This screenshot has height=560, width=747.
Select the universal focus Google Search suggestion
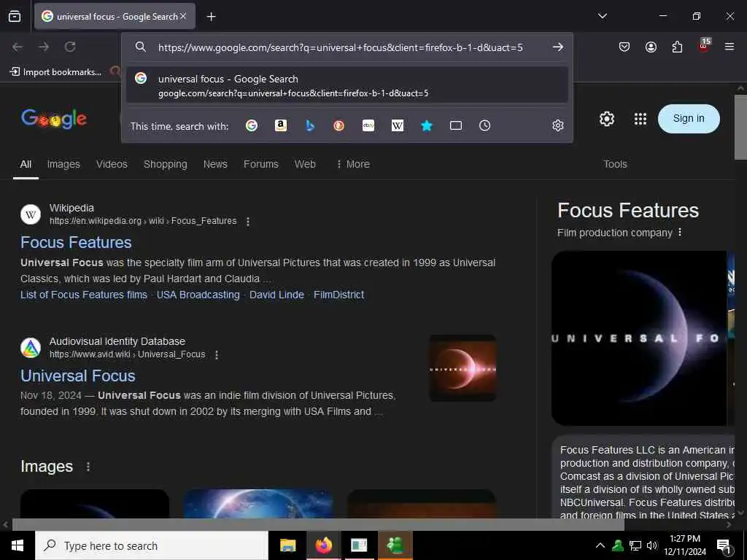347,85
